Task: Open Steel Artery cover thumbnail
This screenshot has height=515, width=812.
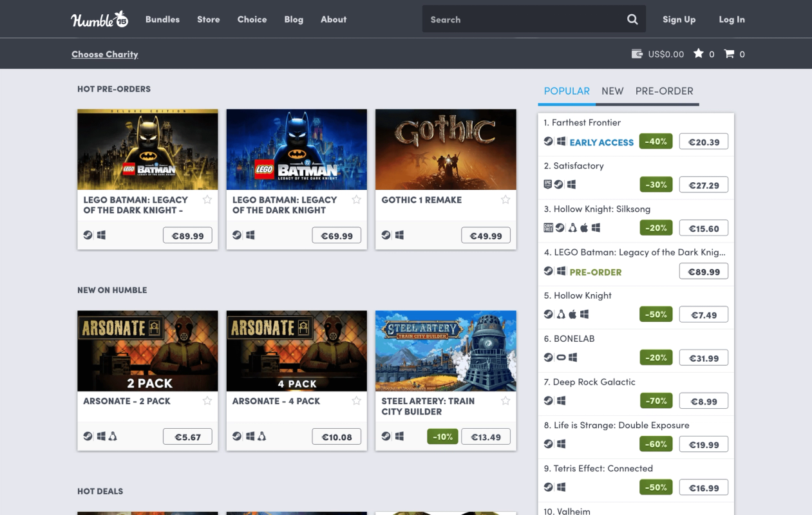Action: (446, 351)
